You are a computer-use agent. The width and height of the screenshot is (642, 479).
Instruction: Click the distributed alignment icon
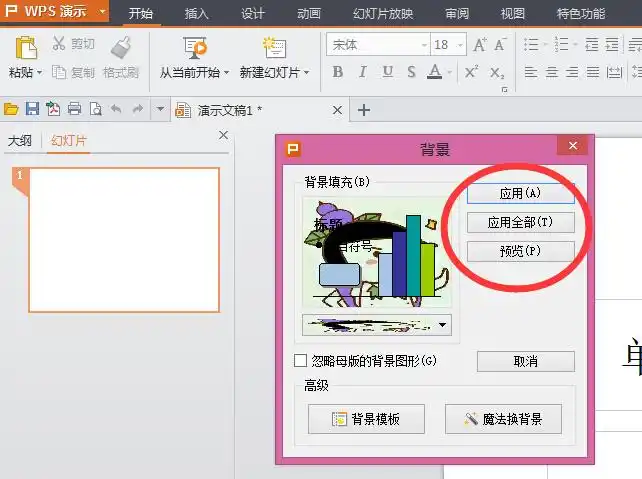point(614,72)
